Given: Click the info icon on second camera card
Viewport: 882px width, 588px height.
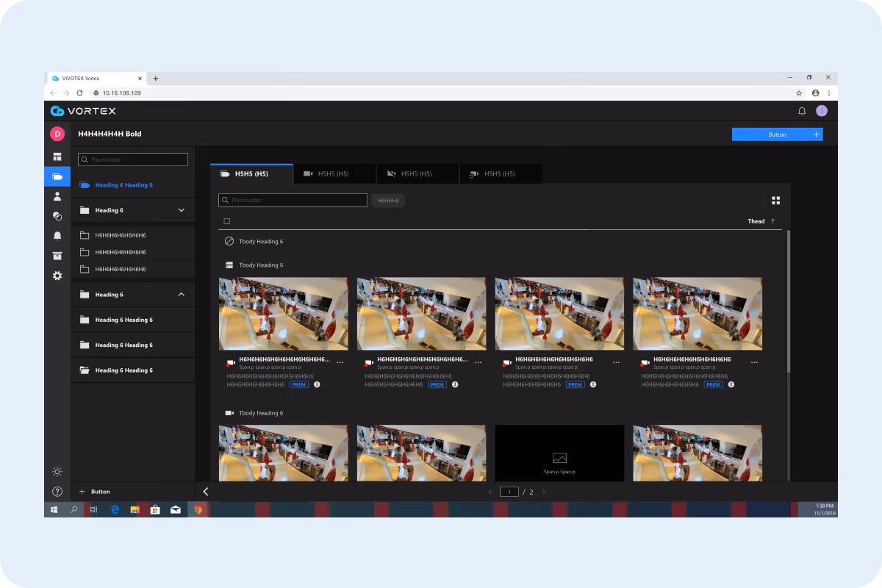Looking at the screenshot, I should click(x=455, y=384).
